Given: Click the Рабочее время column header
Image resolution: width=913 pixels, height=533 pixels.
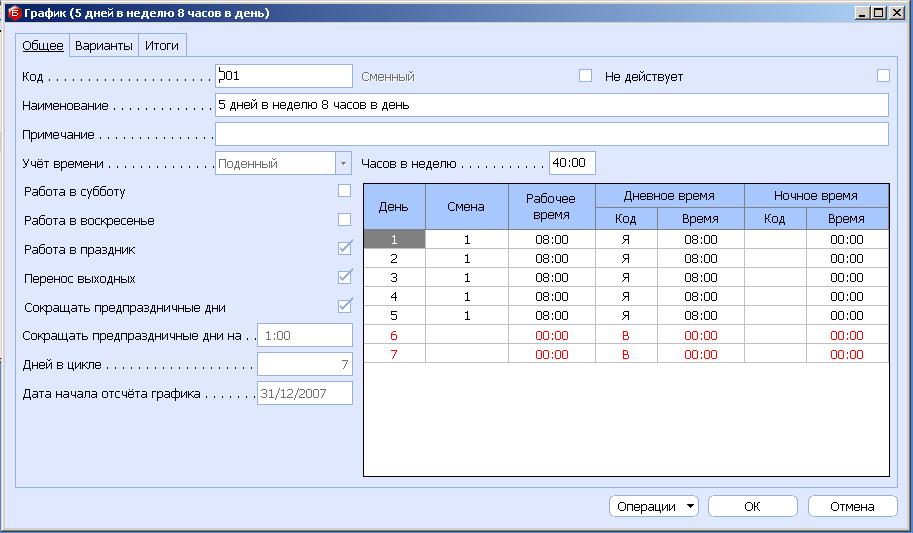Looking at the screenshot, I should point(552,207).
